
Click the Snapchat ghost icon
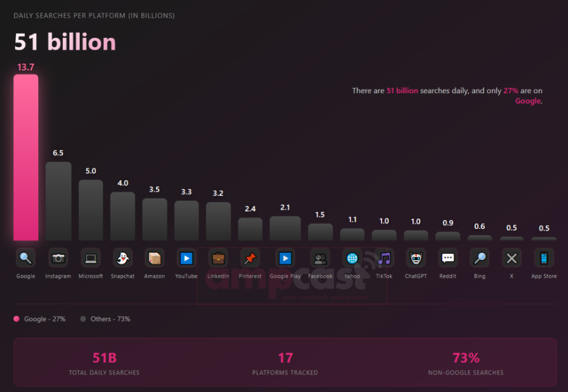pos(123,258)
